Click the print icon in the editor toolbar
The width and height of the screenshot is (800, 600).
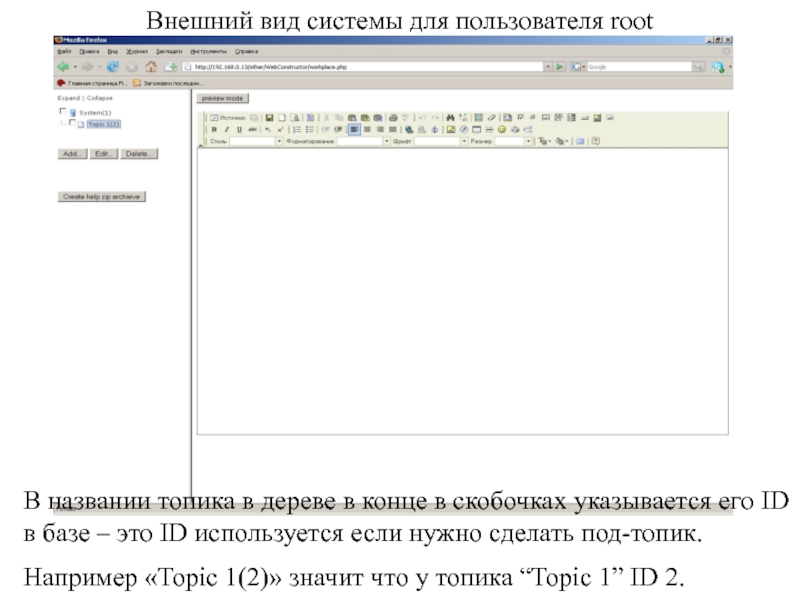[x=393, y=117]
